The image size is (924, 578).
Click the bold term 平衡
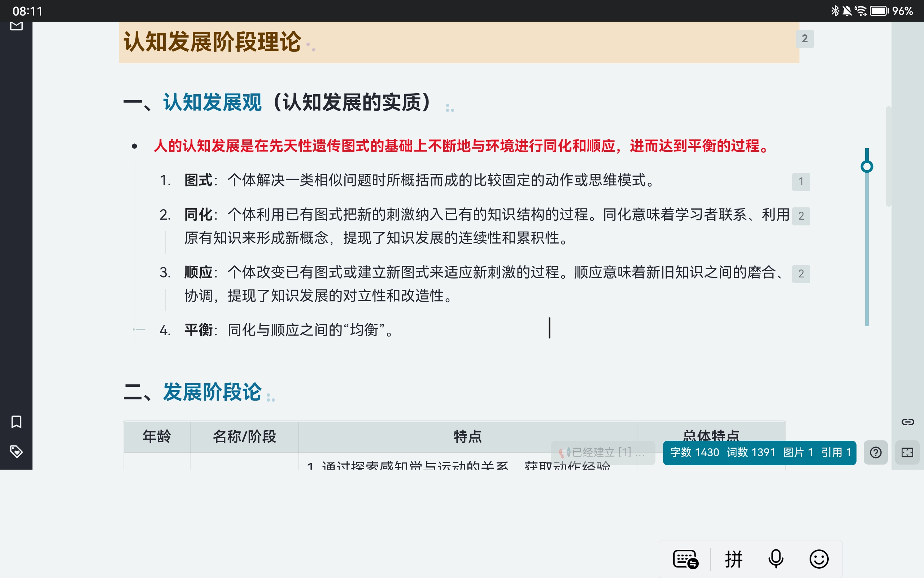(x=198, y=330)
